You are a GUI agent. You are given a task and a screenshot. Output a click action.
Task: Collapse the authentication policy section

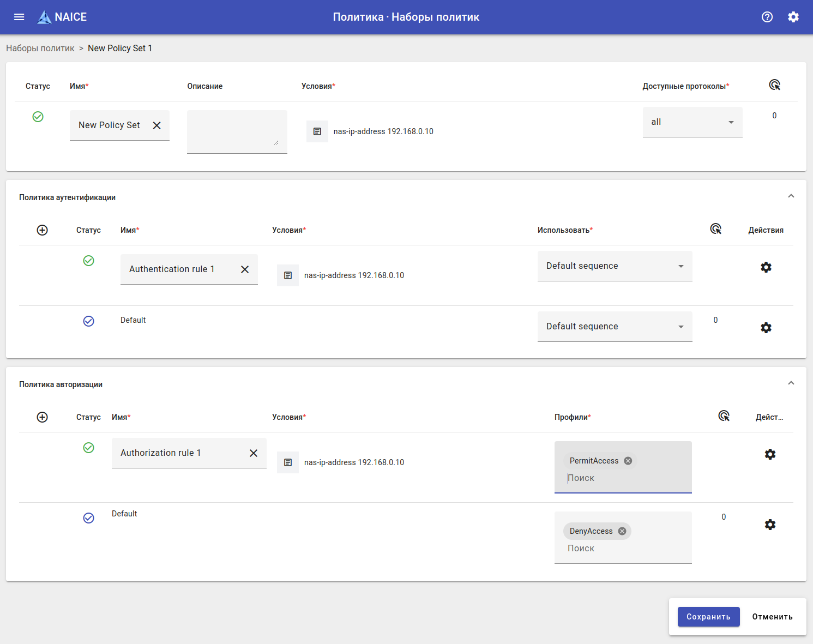tap(791, 196)
